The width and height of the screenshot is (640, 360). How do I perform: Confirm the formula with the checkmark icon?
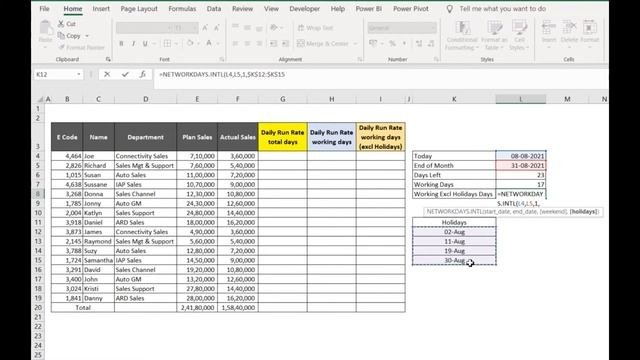125,74
